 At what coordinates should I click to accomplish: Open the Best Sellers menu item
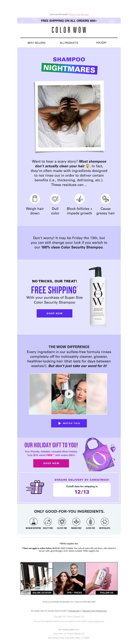[x=37, y=43]
